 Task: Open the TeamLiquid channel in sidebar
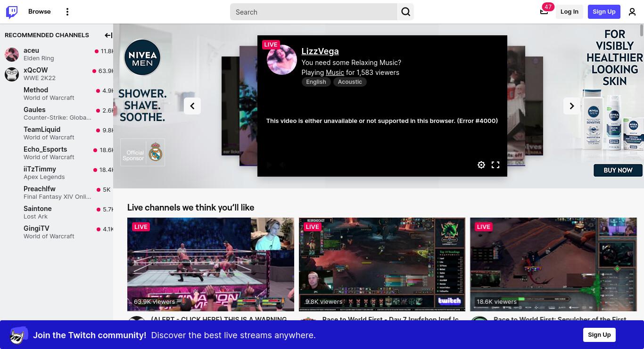[57, 133]
